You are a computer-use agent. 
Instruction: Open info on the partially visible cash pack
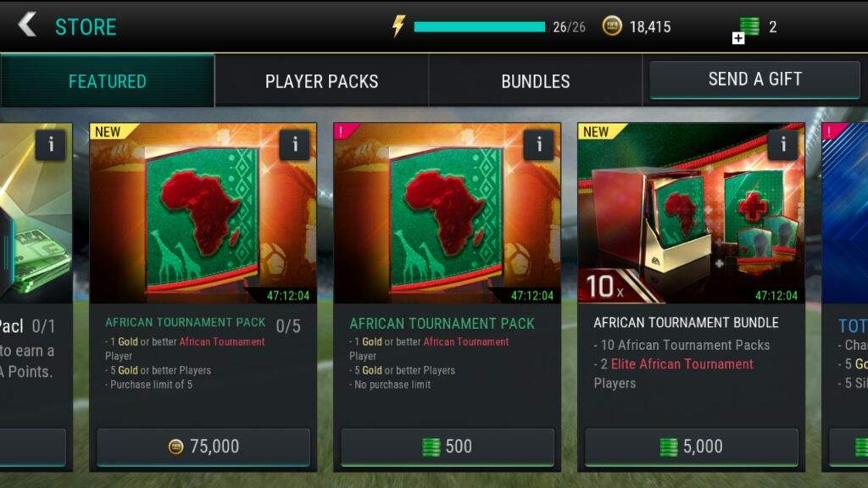[50, 145]
